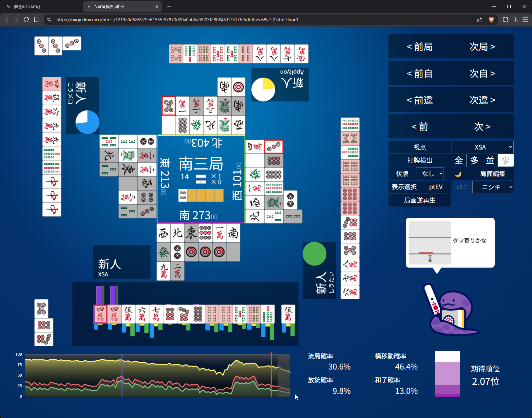Select the 全 discard detection option
The width and height of the screenshot is (532, 418).
click(x=459, y=160)
